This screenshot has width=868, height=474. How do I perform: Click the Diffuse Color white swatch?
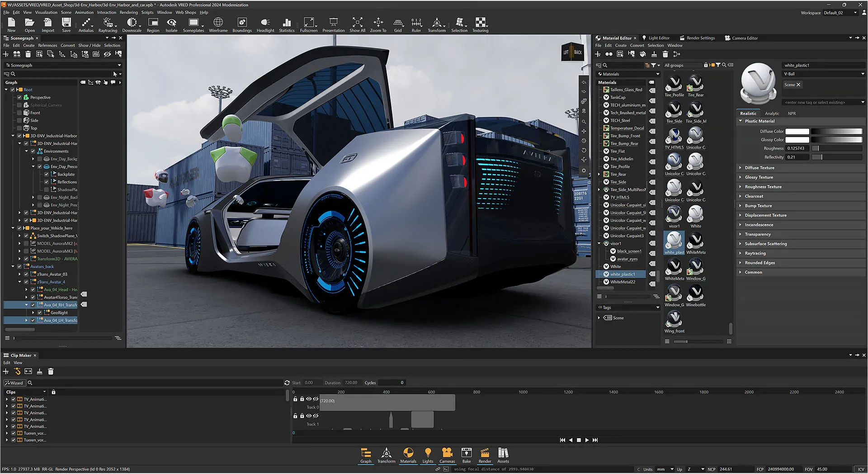[x=797, y=132]
